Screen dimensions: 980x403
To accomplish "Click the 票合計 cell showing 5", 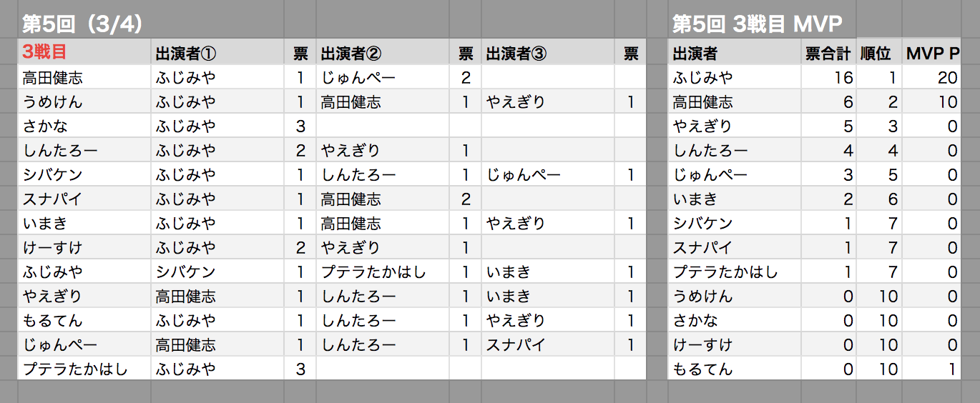I will [828, 126].
